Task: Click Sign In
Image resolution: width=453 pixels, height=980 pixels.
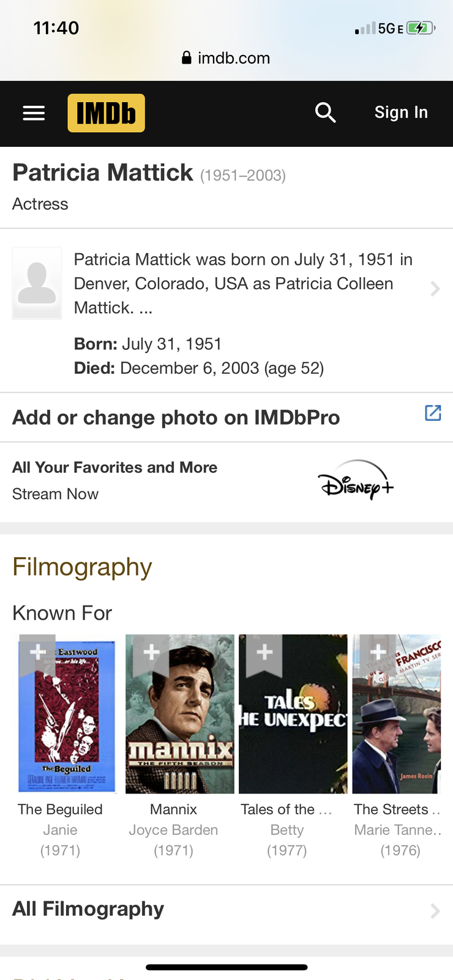Action: (401, 113)
